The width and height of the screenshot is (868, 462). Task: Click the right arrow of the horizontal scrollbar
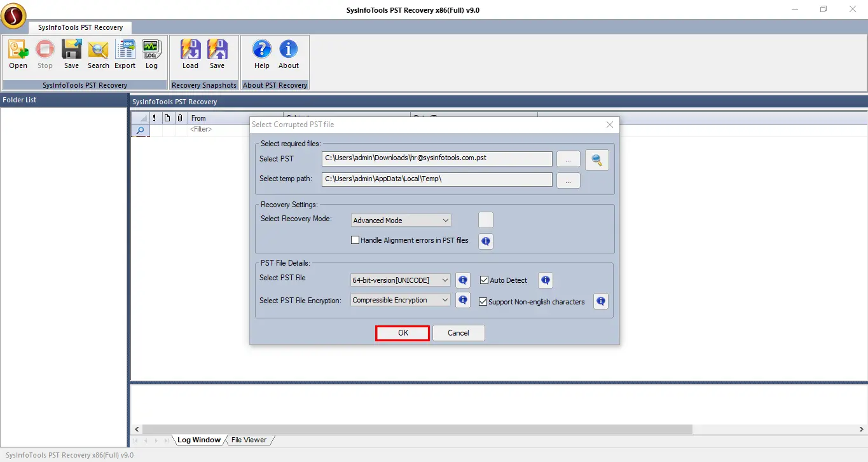(x=862, y=430)
